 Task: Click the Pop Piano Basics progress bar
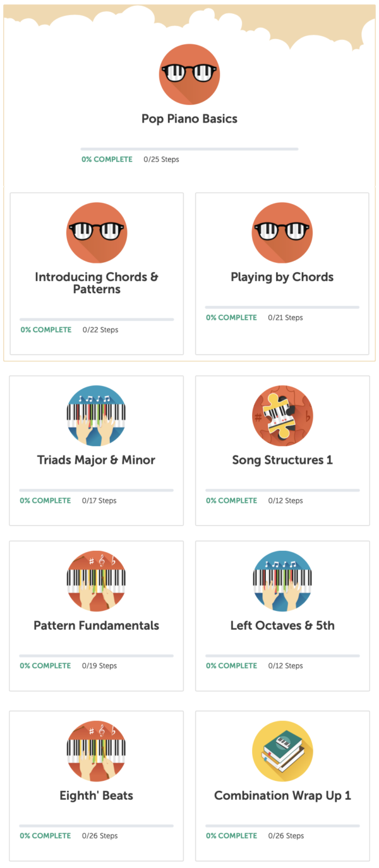tap(189, 148)
